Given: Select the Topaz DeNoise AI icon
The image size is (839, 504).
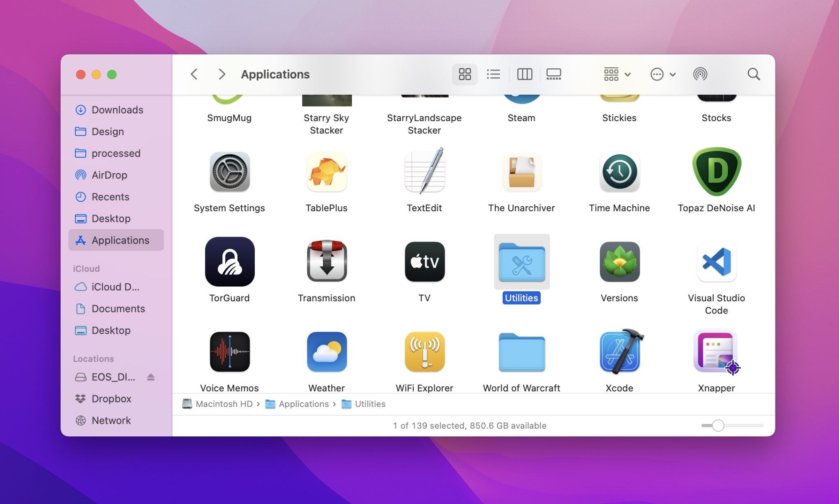Looking at the screenshot, I should tap(717, 172).
